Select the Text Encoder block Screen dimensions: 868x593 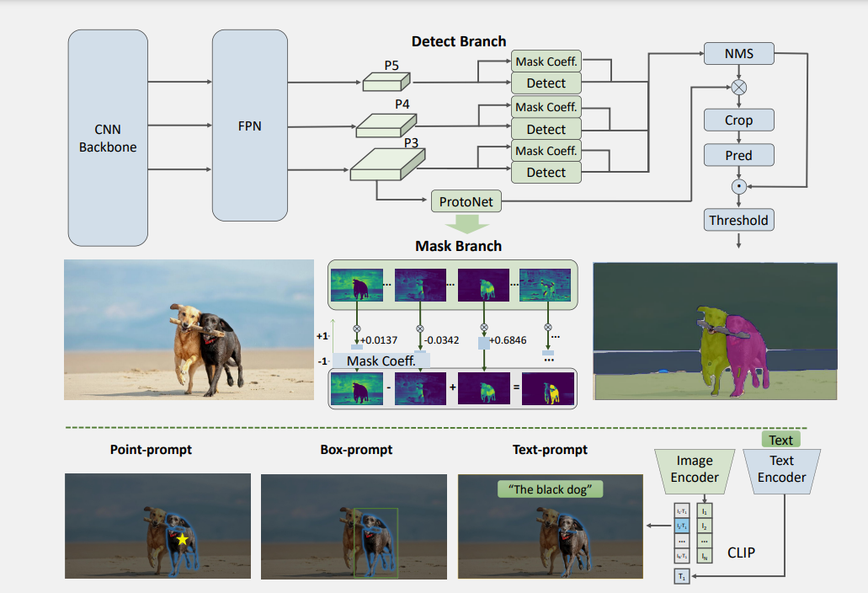pyautogui.click(x=781, y=467)
